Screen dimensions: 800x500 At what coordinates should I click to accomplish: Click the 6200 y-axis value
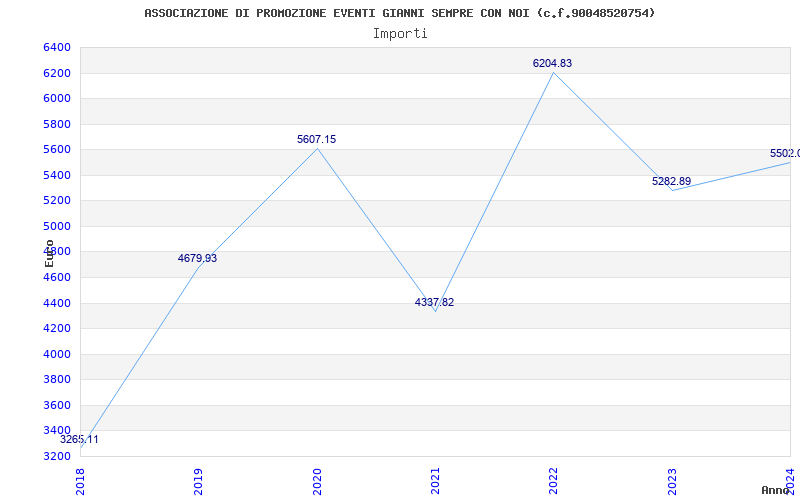tap(57, 73)
